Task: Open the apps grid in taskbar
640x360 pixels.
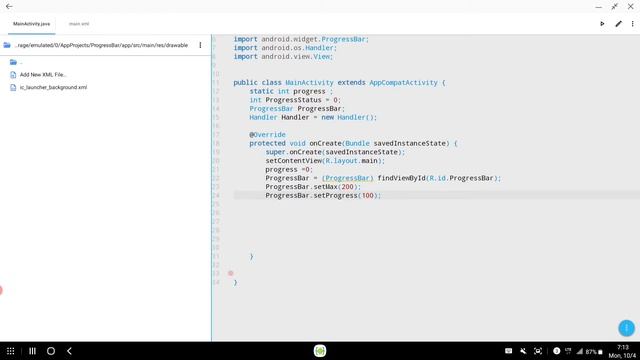Action: tap(11, 351)
